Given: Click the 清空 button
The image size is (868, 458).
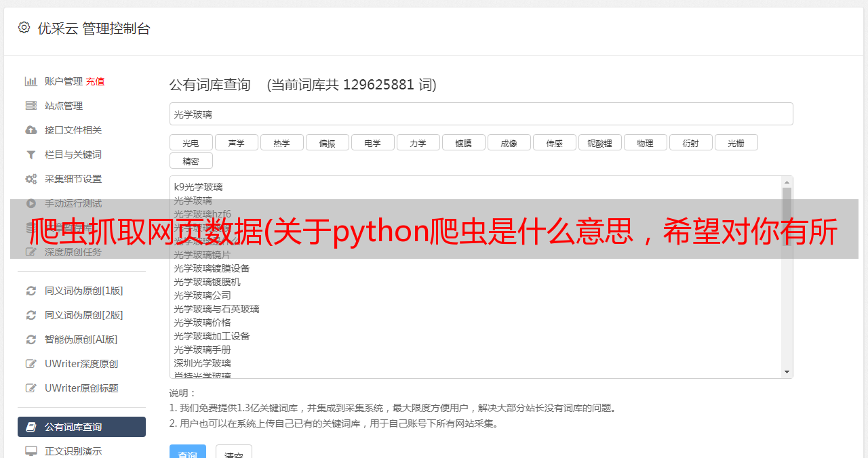Looking at the screenshot, I should (234, 452).
